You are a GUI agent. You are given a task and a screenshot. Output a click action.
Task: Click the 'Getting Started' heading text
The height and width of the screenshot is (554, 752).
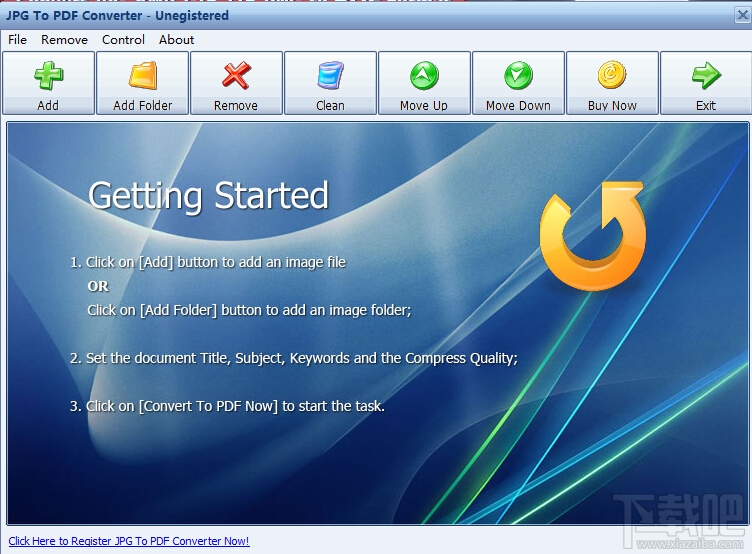(209, 196)
